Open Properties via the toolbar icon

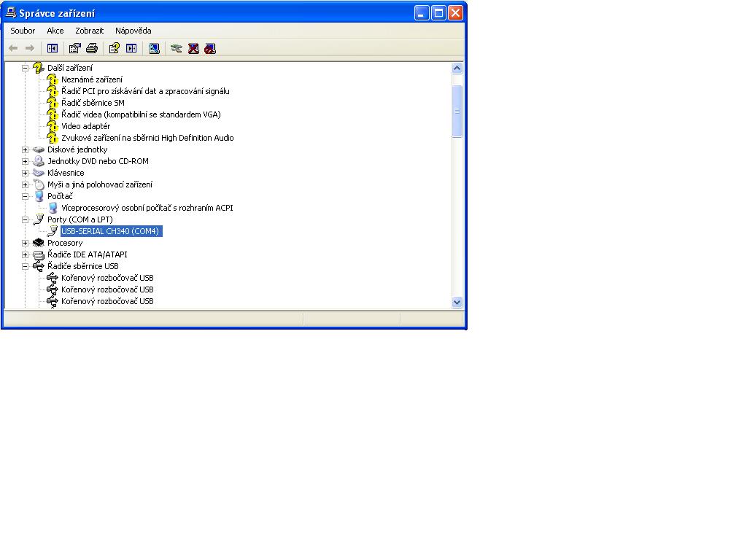pyautogui.click(x=75, y=48)
